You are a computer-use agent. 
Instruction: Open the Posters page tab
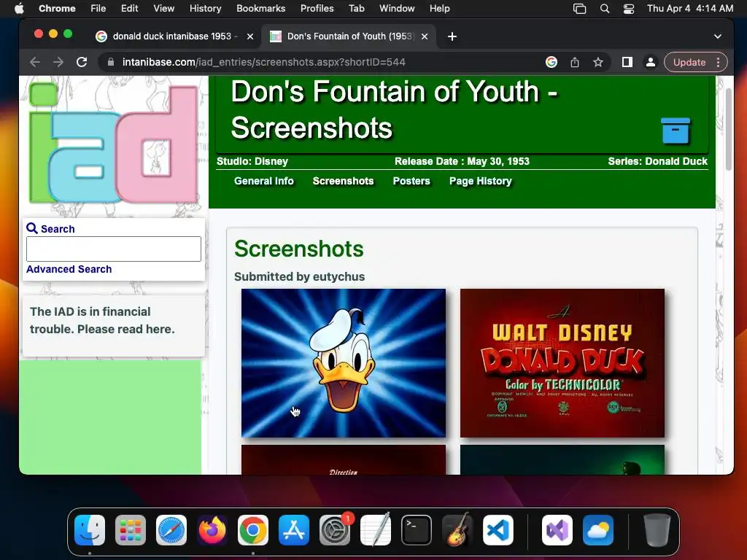pyautogui.click(x=411, y=181)
